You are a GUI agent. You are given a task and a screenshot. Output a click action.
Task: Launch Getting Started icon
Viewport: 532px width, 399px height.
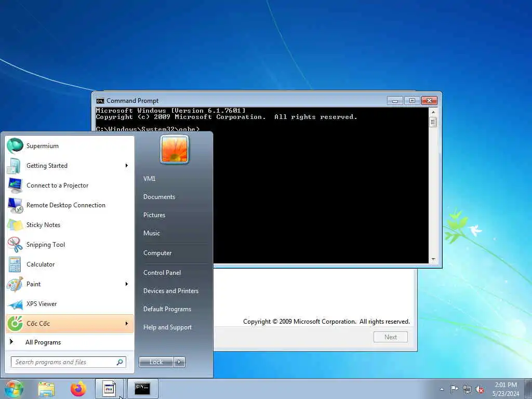point(15,166)
